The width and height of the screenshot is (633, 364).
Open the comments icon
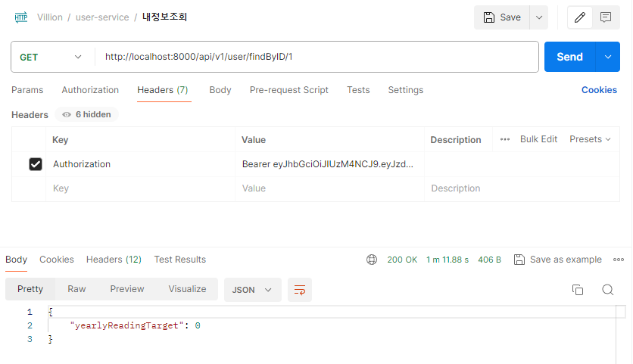point(606,17)
